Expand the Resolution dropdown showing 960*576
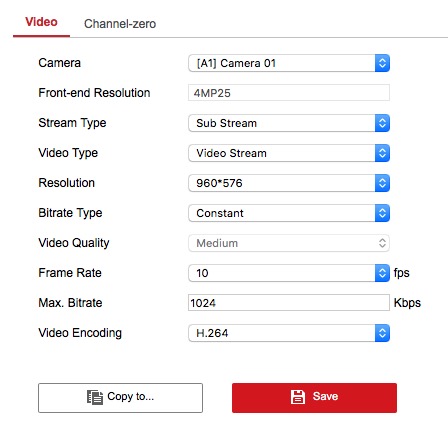 point(289,183)
